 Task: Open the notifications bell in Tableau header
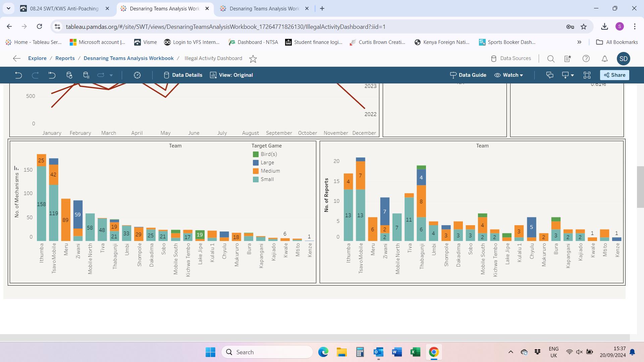[604, 59]
